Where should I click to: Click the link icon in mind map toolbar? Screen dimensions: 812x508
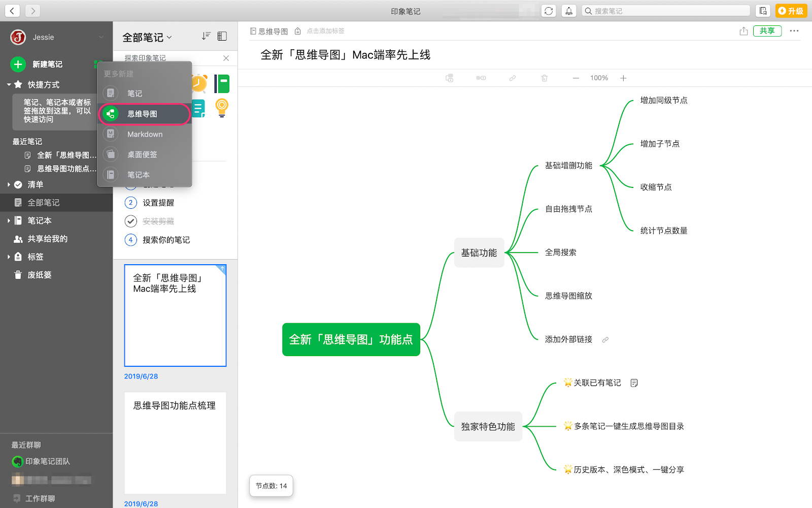(x=513, y=78)
